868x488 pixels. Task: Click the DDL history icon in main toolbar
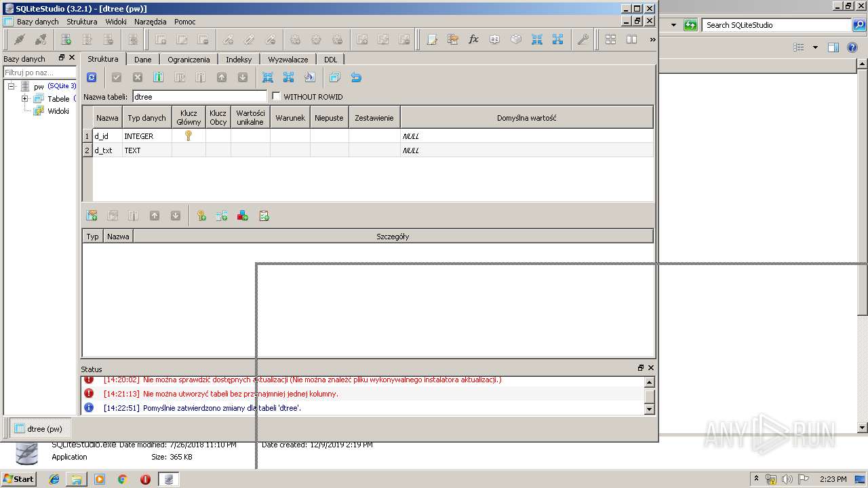[x=453, y=39]
